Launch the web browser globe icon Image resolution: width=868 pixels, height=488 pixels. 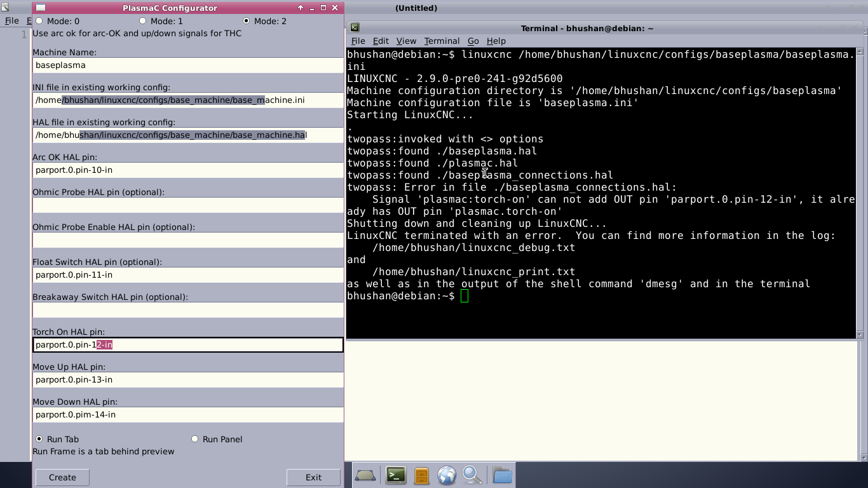pos(447,475)
